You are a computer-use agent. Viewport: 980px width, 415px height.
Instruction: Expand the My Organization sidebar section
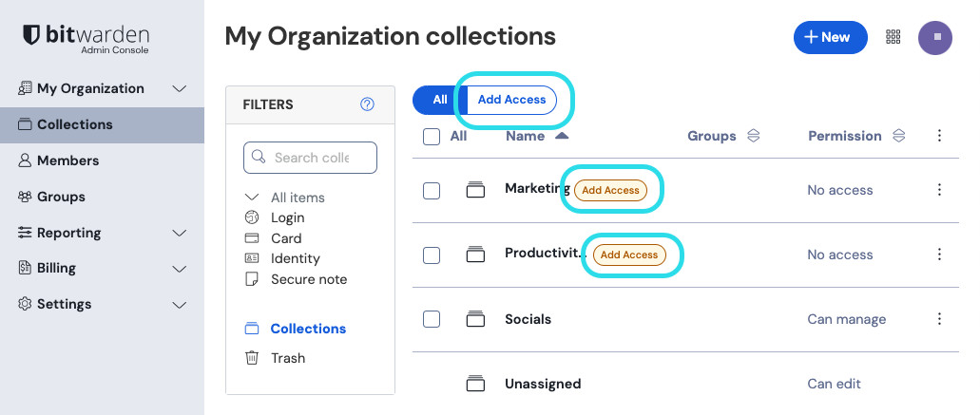[179, 88]
